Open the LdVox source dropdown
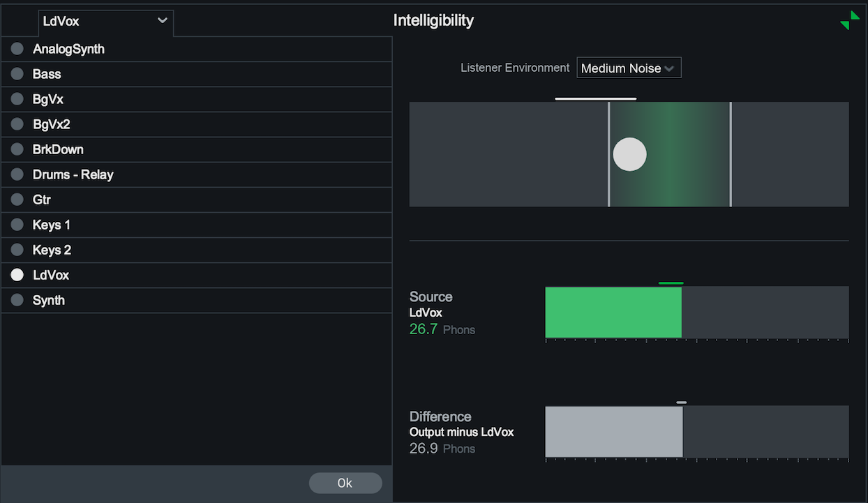The height and width of the screenshot is (503, 868). (105, 22)
